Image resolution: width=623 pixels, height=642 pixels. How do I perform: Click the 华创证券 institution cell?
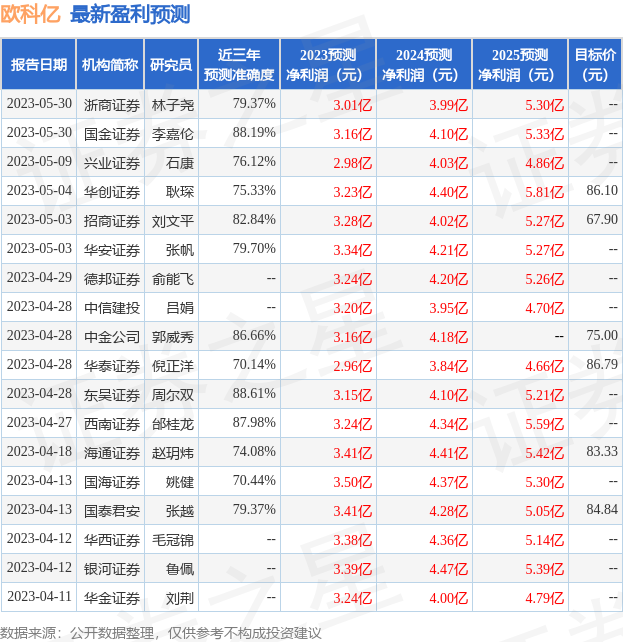click(x=112, y=192)
